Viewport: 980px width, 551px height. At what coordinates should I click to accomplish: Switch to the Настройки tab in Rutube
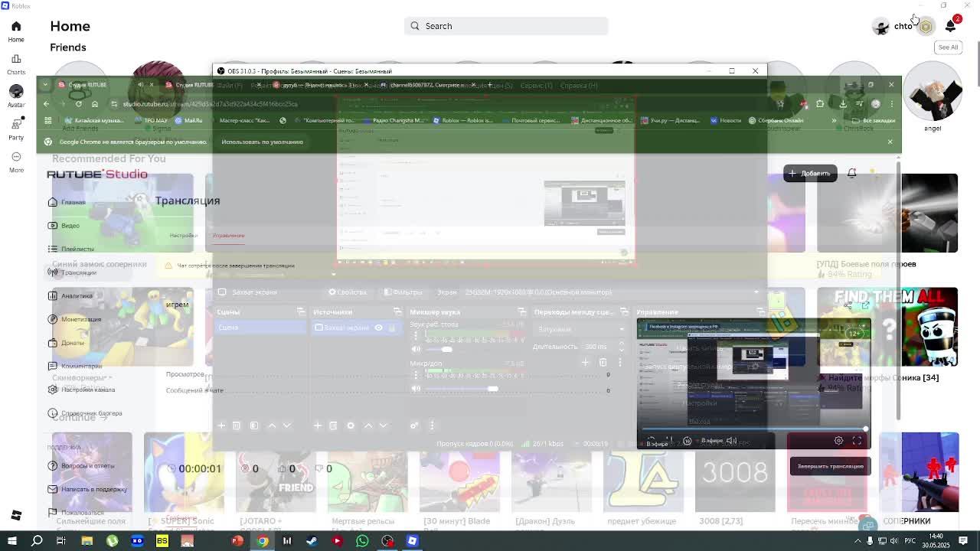(183, 235)
